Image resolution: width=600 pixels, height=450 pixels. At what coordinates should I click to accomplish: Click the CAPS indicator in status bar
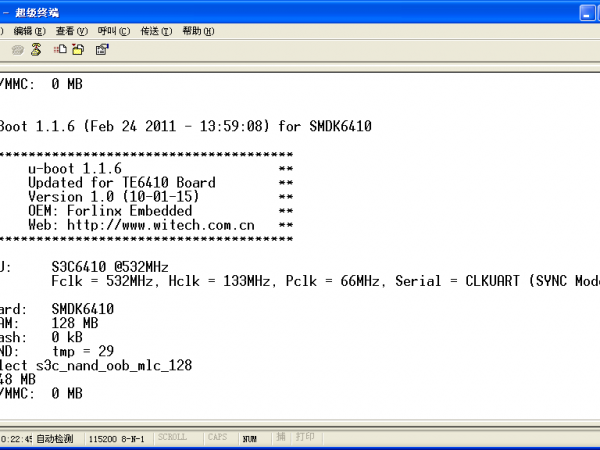click(x=217, y=438)
